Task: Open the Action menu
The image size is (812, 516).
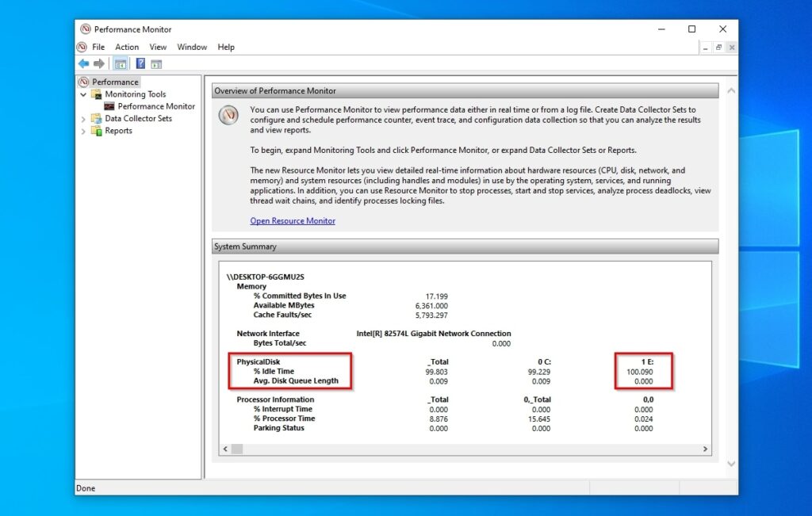Action: click(127, 47)
